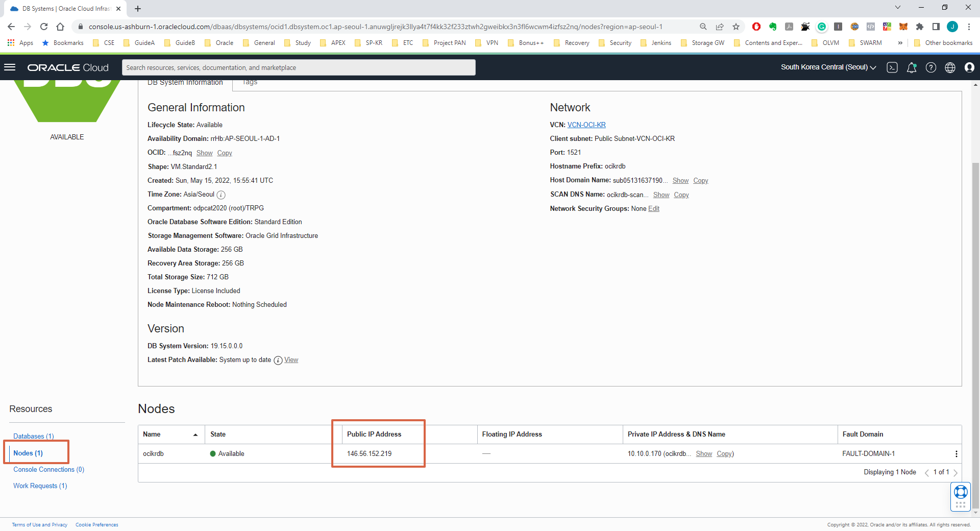The image size is (980, 531).
Task: Open the language globe icon
Action: click(950, 67)
